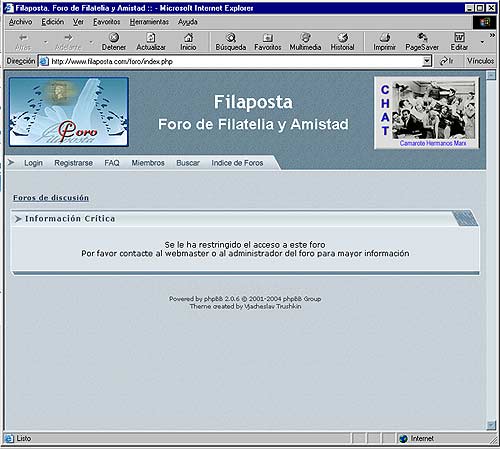Expand the address bar URL dropdown
This screenshot has height=449, width=500.
427,61
